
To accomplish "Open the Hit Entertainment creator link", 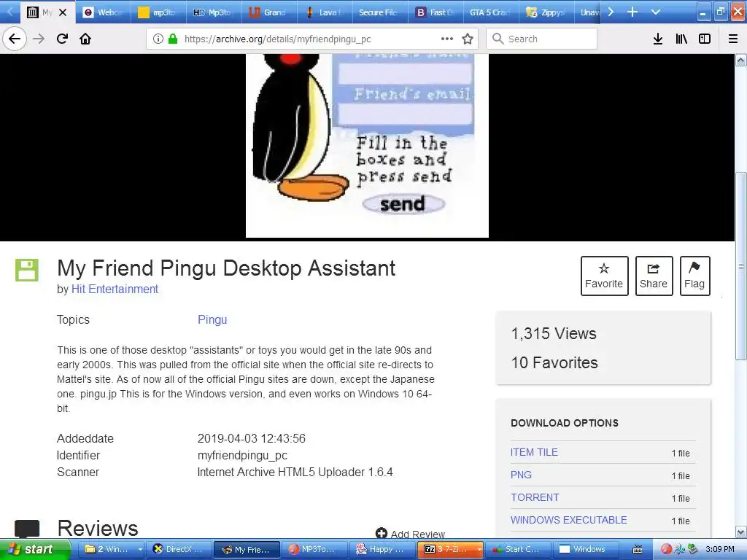I will (x=115, y=289).
